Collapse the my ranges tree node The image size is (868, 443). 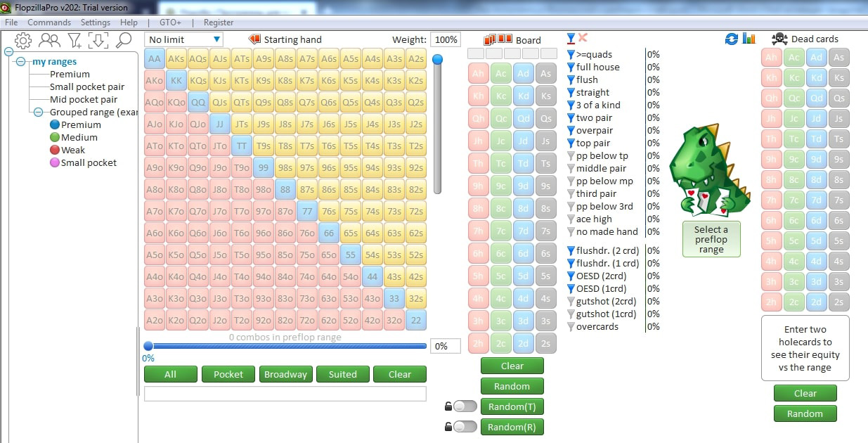click(21, 62)
